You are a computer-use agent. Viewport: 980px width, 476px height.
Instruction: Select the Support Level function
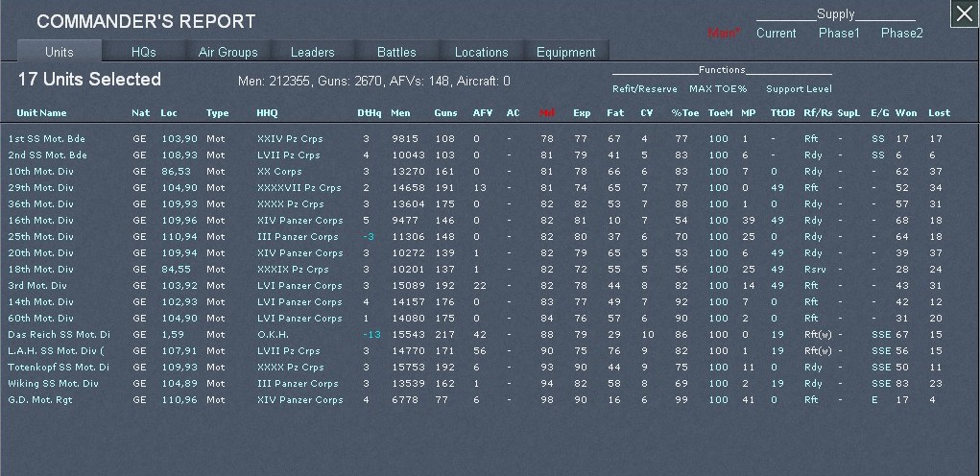(799, 89)
